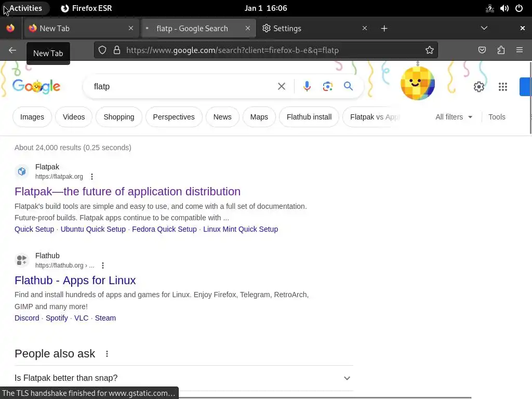
Task: Open Flathub - Apps for Linux result
Action: coord(75,281)
